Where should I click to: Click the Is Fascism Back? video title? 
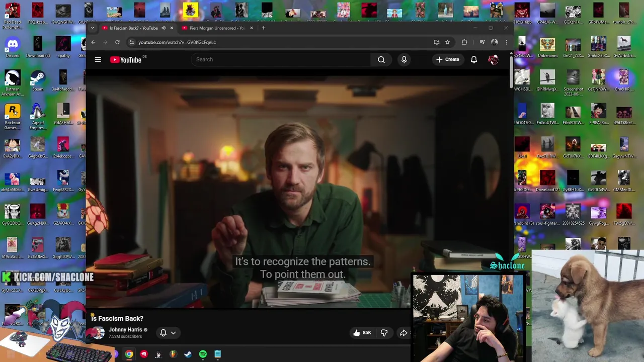click(x=117, y=318)
